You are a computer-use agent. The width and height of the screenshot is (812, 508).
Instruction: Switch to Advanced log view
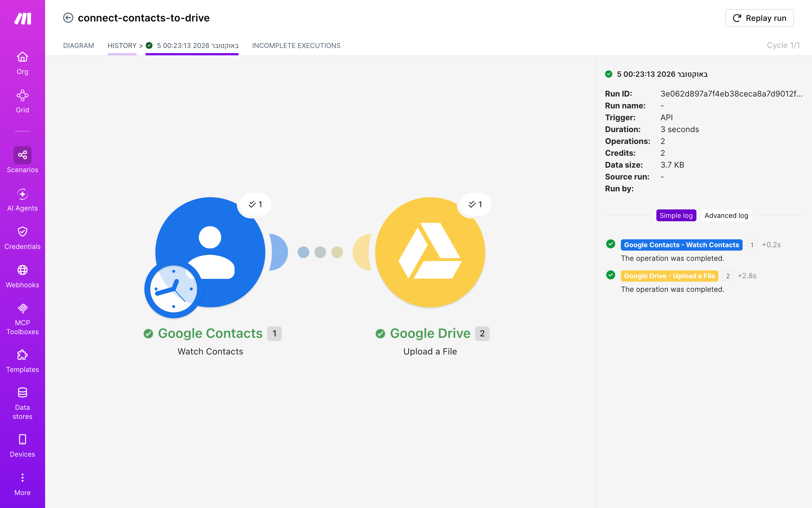[726, 215]
